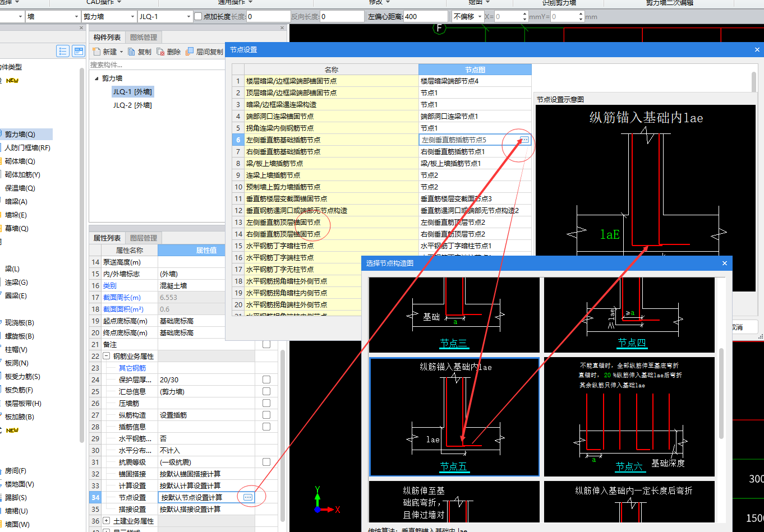Collapse the 剪力墙 tree node in component list
The height and width of the screenshot is (532, 764).
[x=96, y=78]
